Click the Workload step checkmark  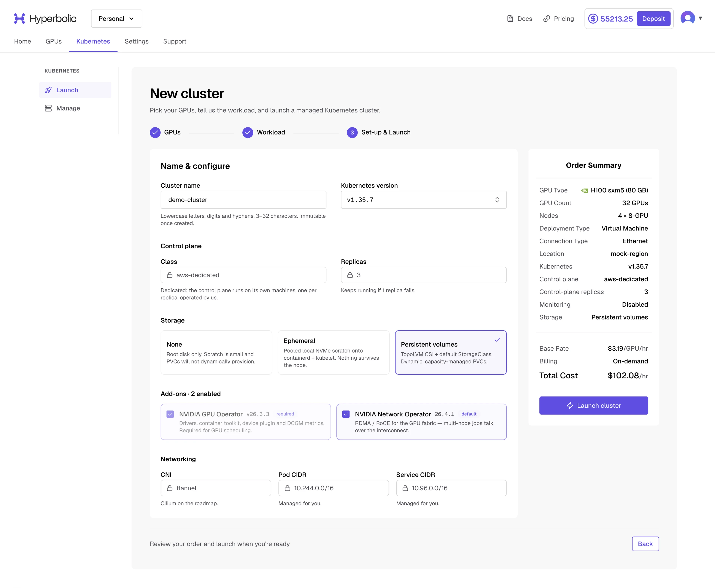coord(248,132)
